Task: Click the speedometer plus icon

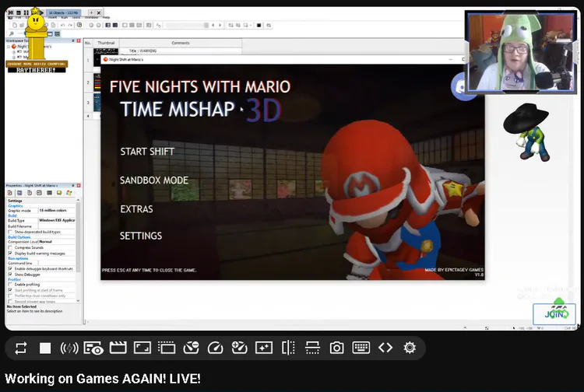Action: [x=240, y=348]
